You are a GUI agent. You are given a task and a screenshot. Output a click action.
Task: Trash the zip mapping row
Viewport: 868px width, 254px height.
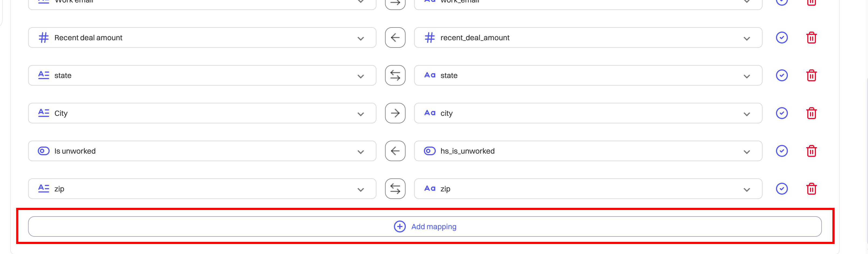point(811,189)
